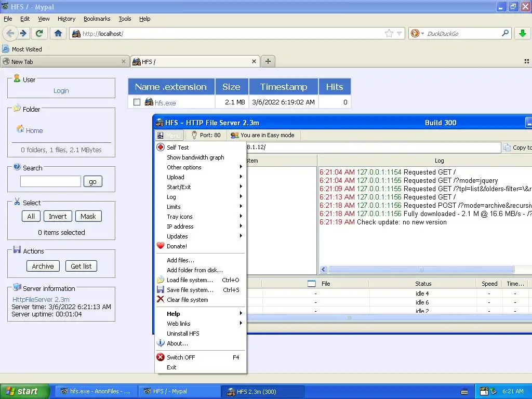Click the web page search input field
The width and height of the screenshot is (532, 399).
coord(50,181)
